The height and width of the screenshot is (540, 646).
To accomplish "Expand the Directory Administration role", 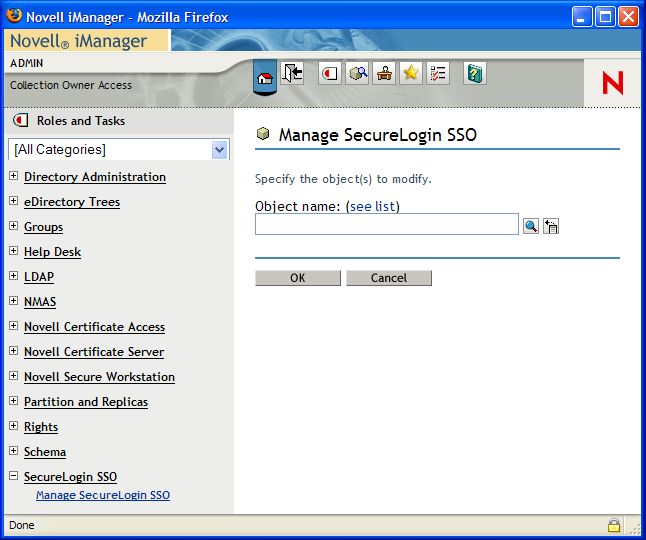I will tap(14, 176).
